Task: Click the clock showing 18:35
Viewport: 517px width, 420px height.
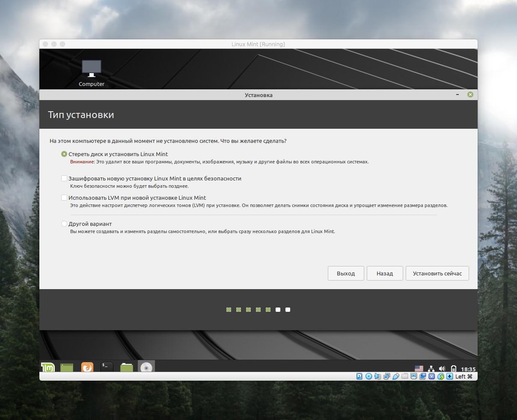Action: point(468,369)
